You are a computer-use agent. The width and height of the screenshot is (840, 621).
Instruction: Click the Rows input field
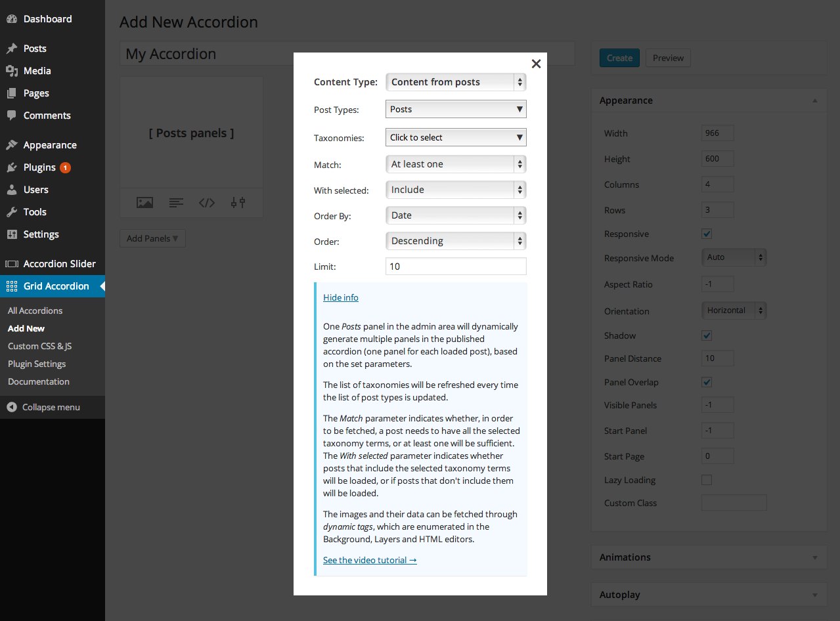717,210
